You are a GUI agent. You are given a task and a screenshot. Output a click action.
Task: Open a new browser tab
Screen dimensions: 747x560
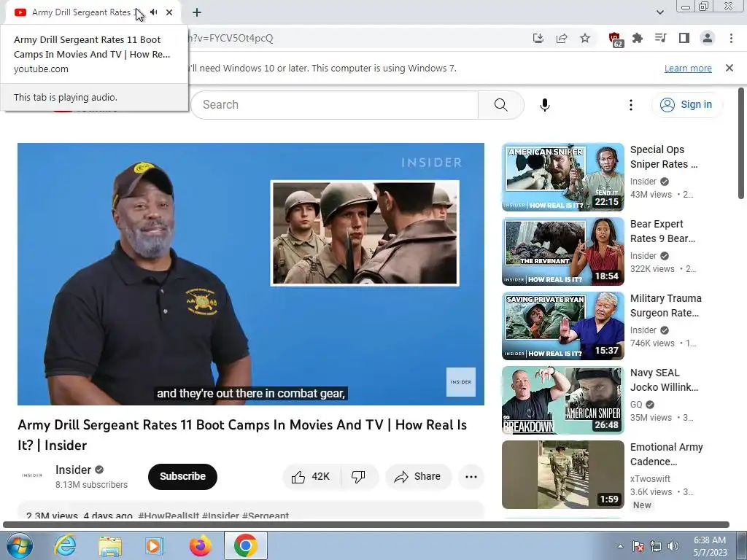(197, 12)
